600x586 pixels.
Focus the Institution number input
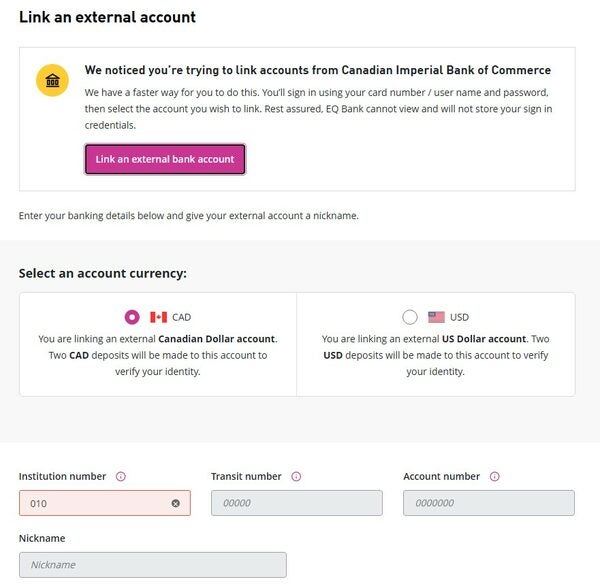95,503
